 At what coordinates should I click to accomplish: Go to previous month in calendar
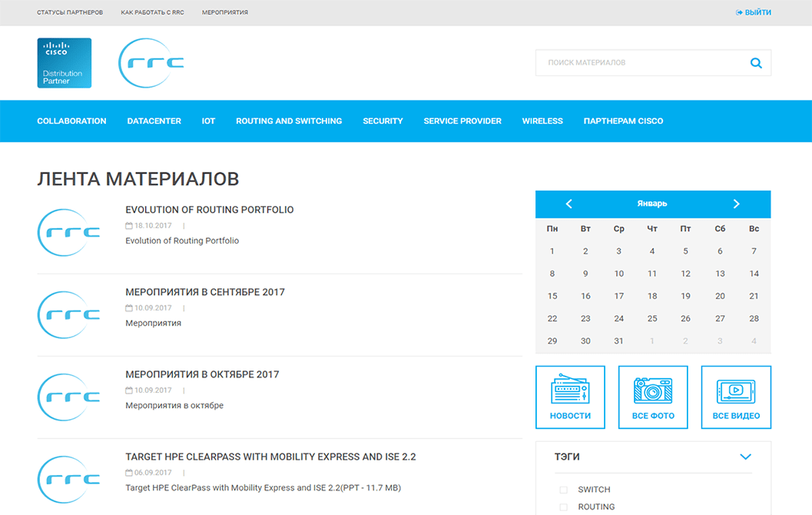[x=569, y=204]
